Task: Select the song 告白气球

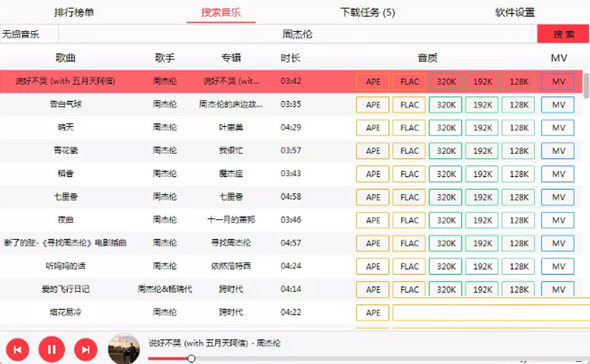Action: pyautogui.click(x=65, y=104)
